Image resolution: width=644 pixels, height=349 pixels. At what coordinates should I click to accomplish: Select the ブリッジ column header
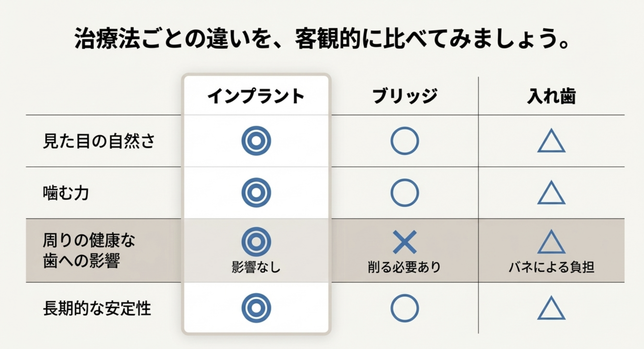405,96
